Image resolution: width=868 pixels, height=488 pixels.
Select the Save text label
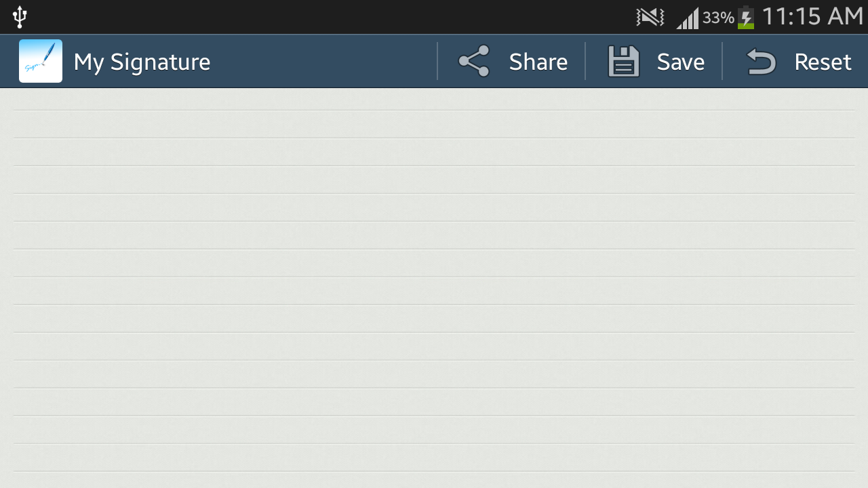[x=681, y=62]
